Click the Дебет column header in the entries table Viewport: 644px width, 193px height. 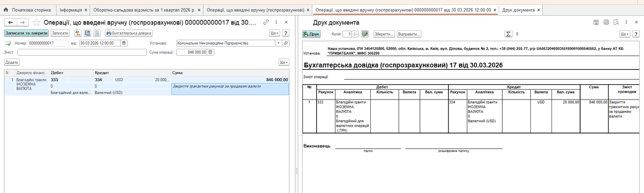pyautogui.click(x=71, y=73)
